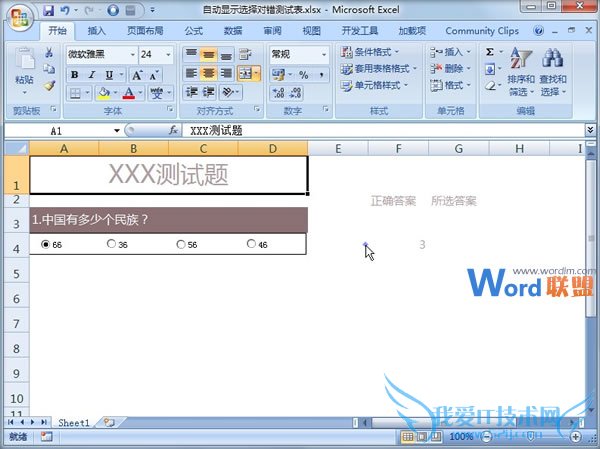600x449 pixels.
Task: Activate the Format Painter brush
Action: (49, 86)
